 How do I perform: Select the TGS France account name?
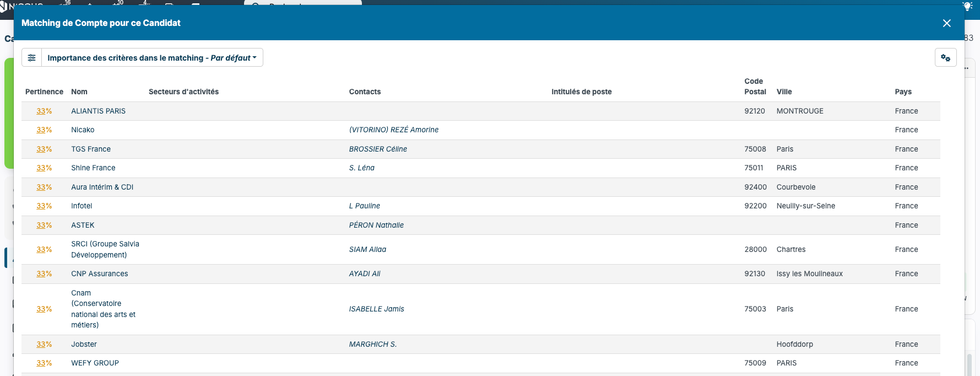pos(91,149)
